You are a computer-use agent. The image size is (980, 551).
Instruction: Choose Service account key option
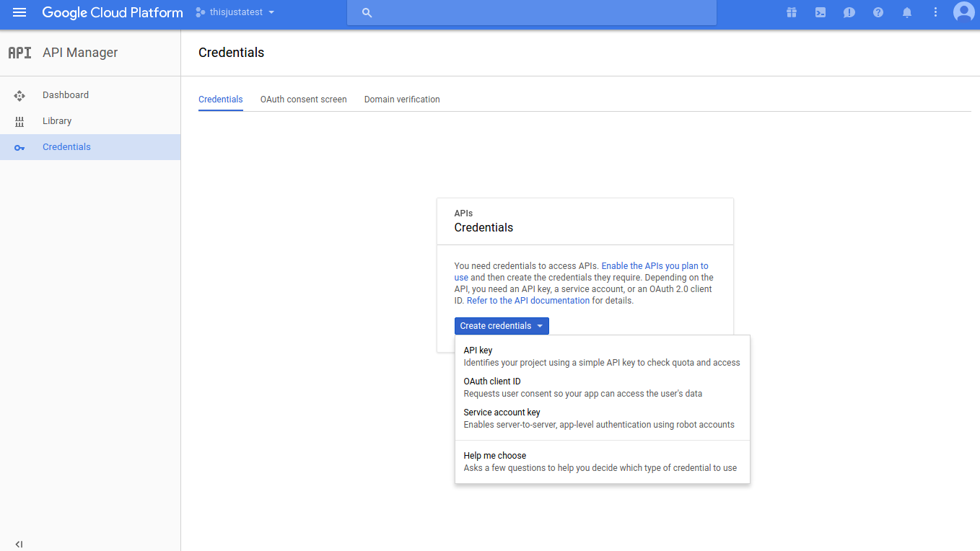click(x=603, y=418)
